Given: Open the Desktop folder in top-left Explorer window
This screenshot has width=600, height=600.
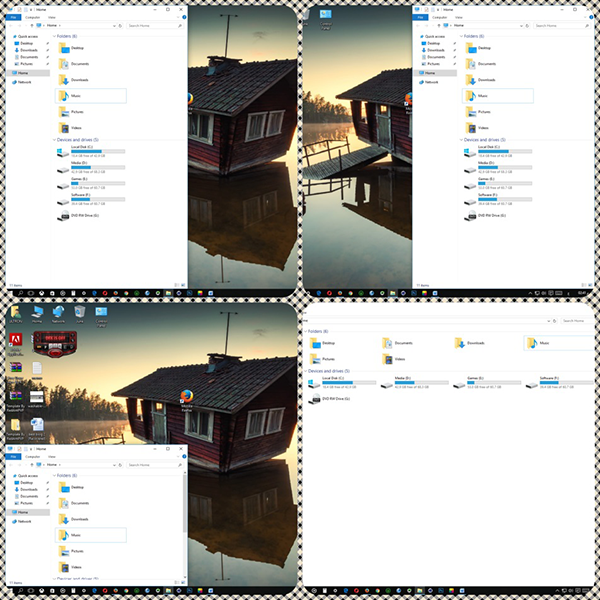Looking at the screenshot, I should (72, 48).
